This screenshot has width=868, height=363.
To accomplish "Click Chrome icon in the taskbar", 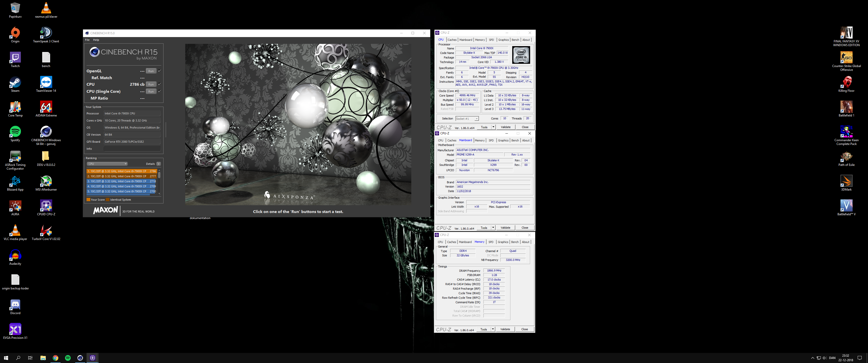I will coord(55,358).
